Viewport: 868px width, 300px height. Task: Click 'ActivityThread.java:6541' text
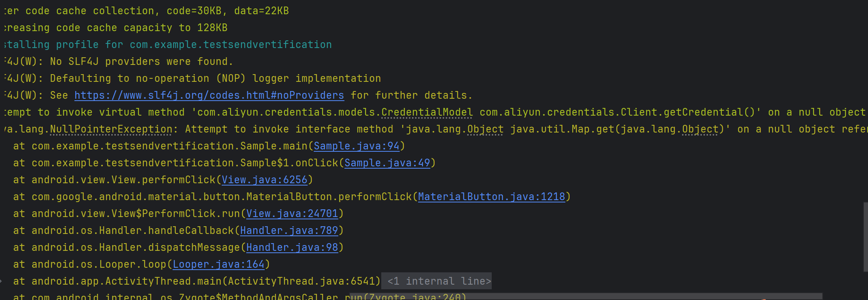tap(301, 281)
